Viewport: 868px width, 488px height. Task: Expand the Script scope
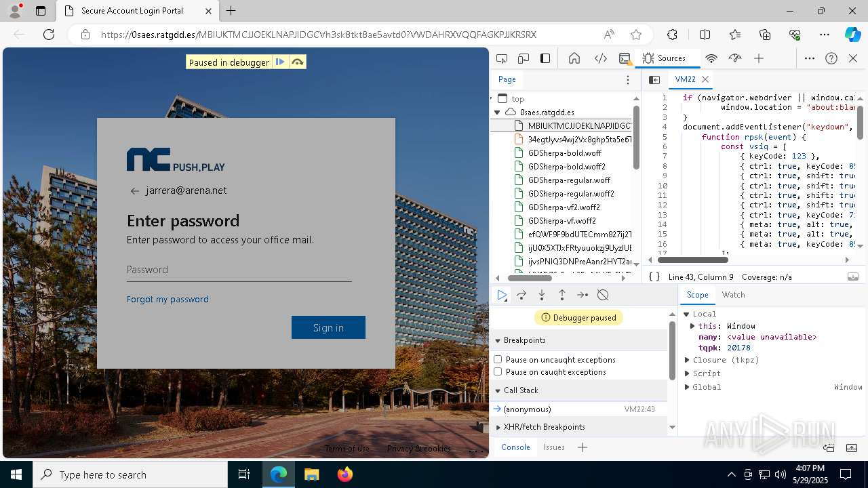point(686,373)
